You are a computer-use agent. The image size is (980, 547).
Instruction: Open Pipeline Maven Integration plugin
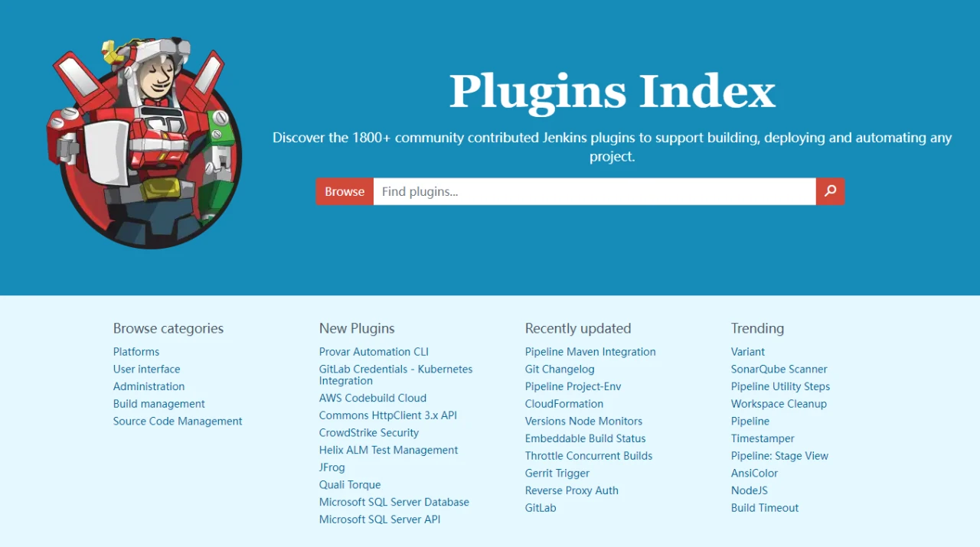[x=590, y=352]
